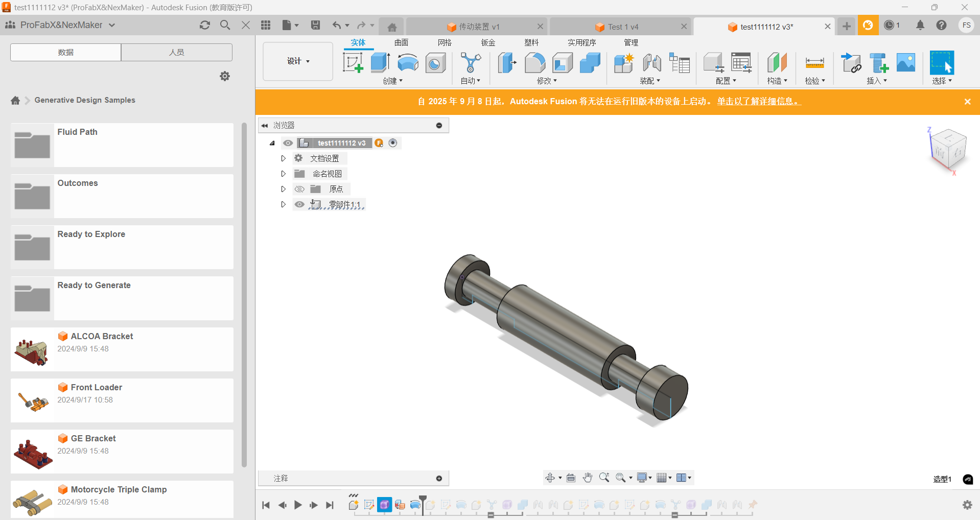Click the timeline playhead marker

tap(423, 499)
